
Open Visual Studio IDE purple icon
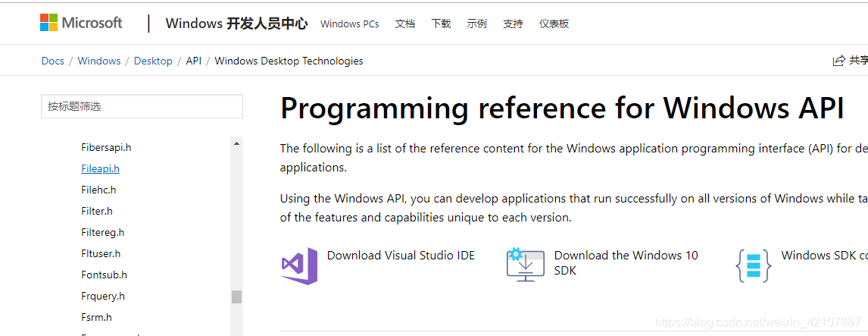[299, 266]
